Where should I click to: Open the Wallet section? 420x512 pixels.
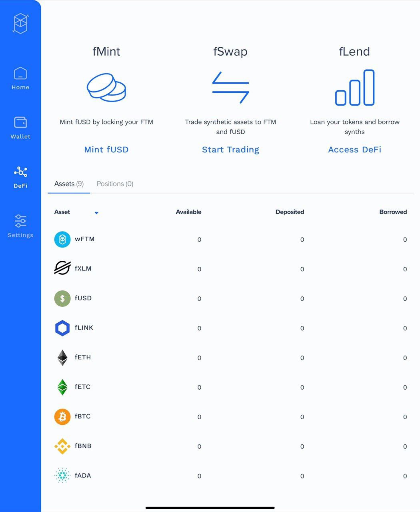pyautogui.click(x=20, y=128)
